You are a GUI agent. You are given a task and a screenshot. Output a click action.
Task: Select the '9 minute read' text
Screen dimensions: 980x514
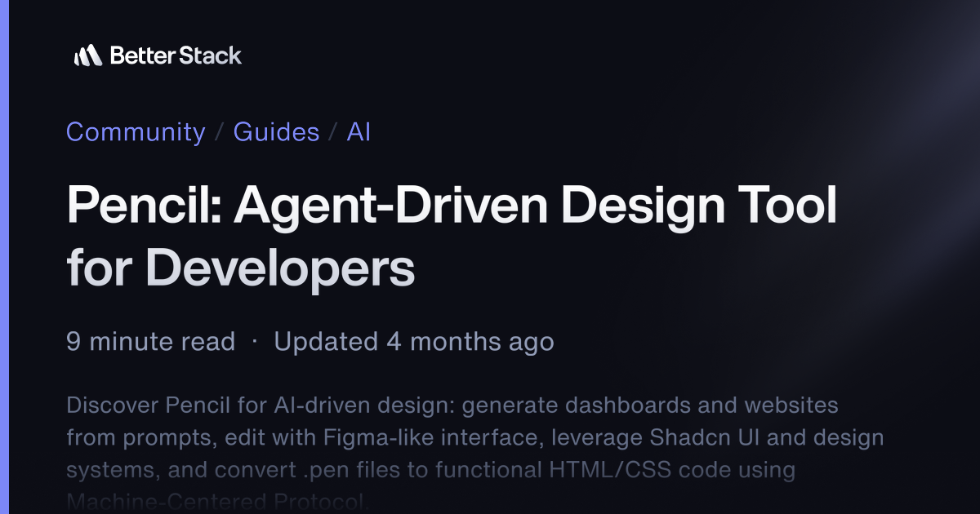150,342
